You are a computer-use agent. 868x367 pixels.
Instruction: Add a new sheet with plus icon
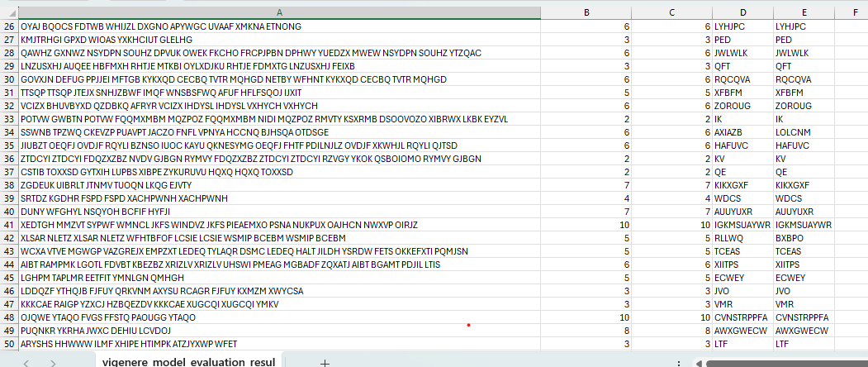(x=325, y=362)
